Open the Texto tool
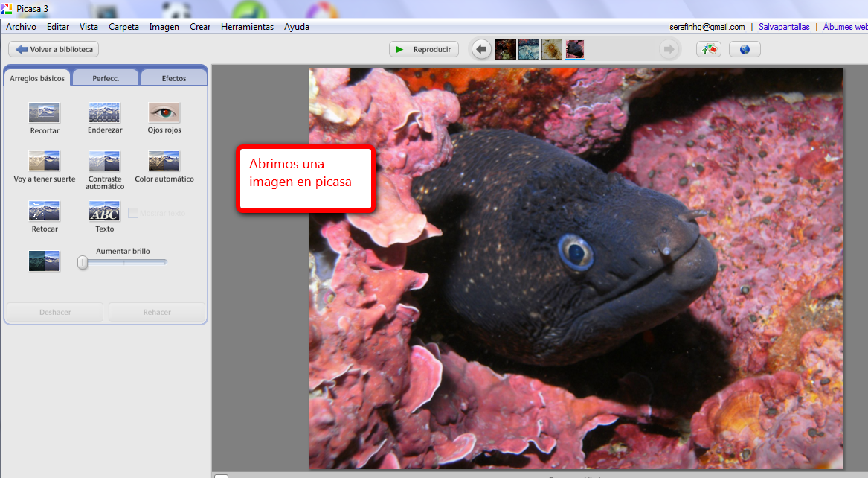The width and height of the screenshot is (868, 478). 104,211
